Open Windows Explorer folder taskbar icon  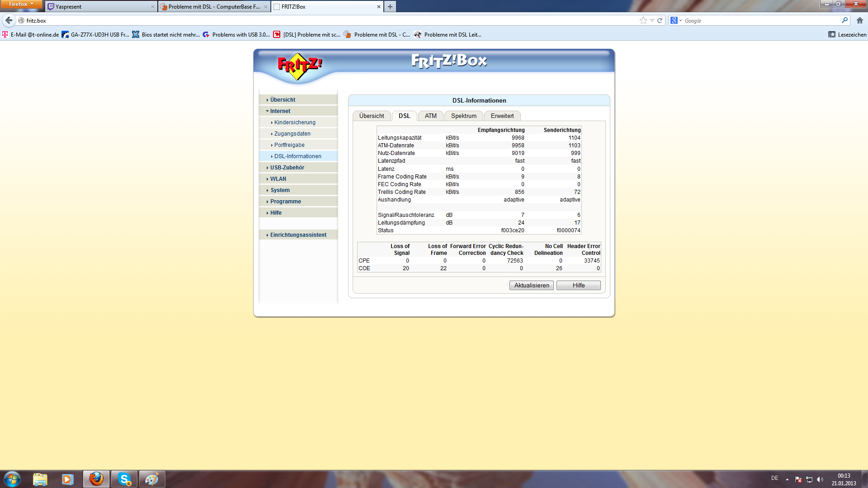point(40,479)
